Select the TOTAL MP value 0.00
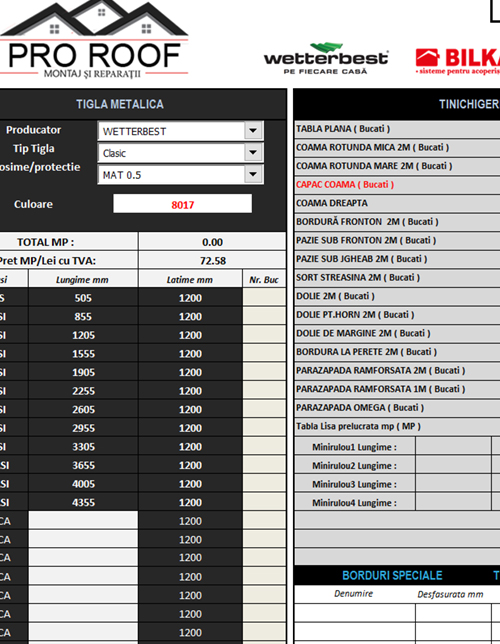The image size is (500, 644). click(212, 242)
